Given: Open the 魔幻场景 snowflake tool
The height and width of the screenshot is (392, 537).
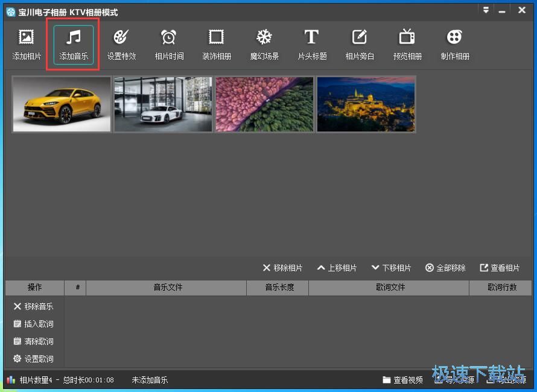Looking at the screenshot, I should (264, 38).
